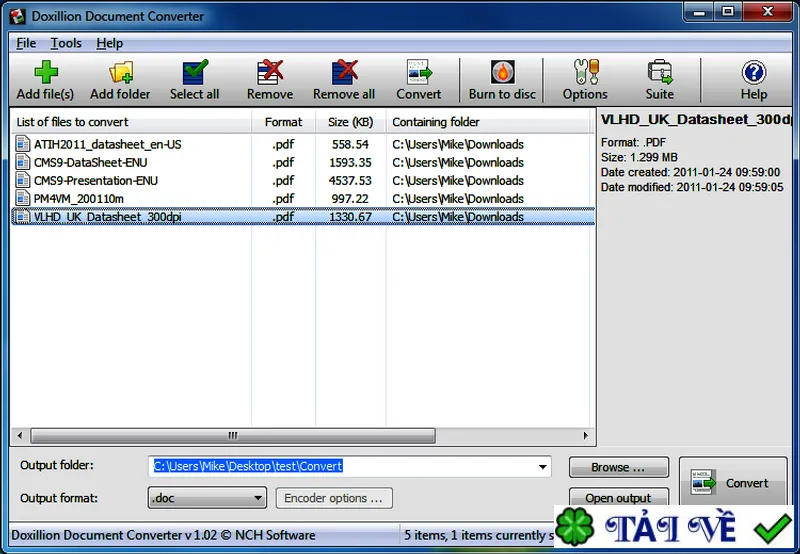Open the Suite toolbar icon
This screenshot has width=800, height=554.
click(x=660, y=72)
